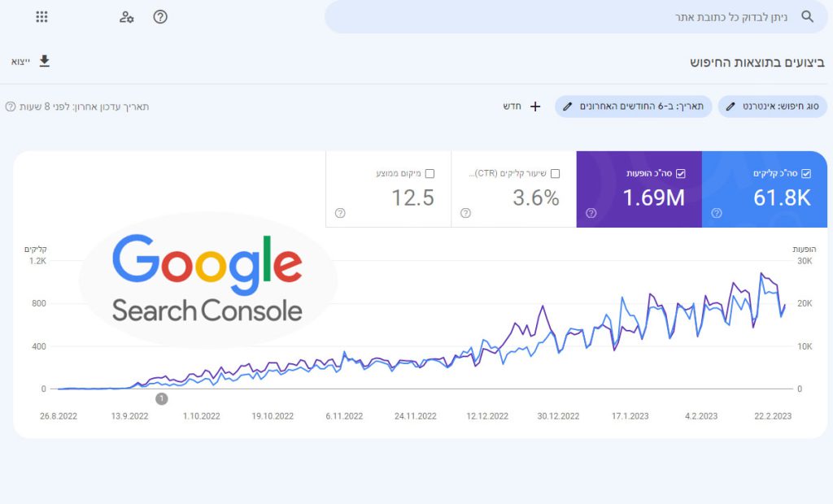
Task: Click the 13.9.2022 date axis label
Action: 129,416
